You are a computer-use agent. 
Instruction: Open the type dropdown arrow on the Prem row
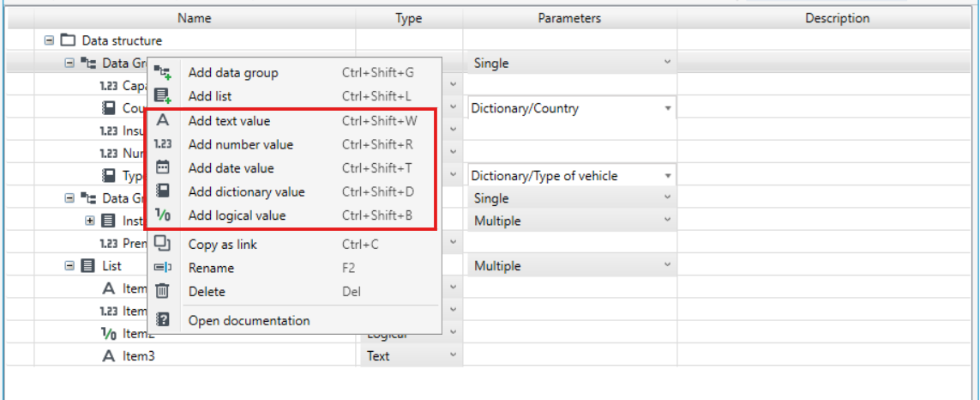point(453,241)
